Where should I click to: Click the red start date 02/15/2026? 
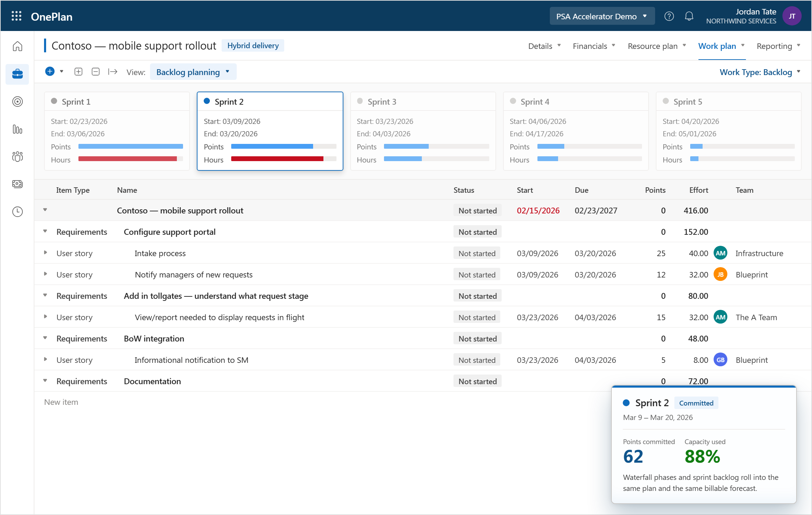(x=538, y=210)
